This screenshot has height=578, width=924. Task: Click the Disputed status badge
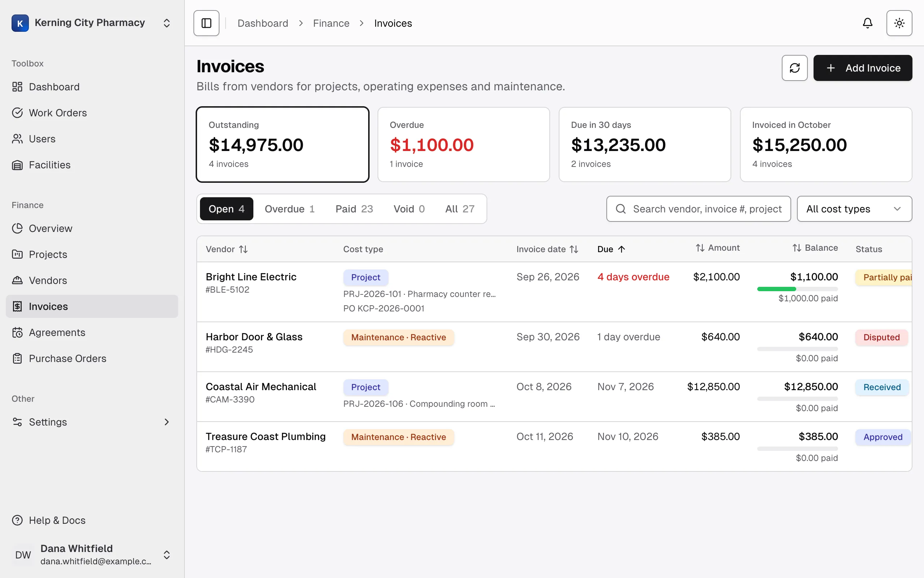pyautogui.click(x=881, y=337)
